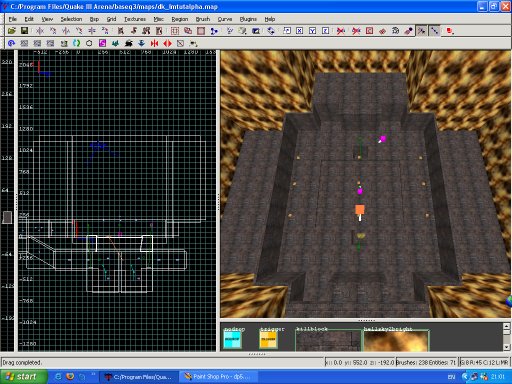
Task: Click the CSG Subtract icon
Action: (175, 31)
